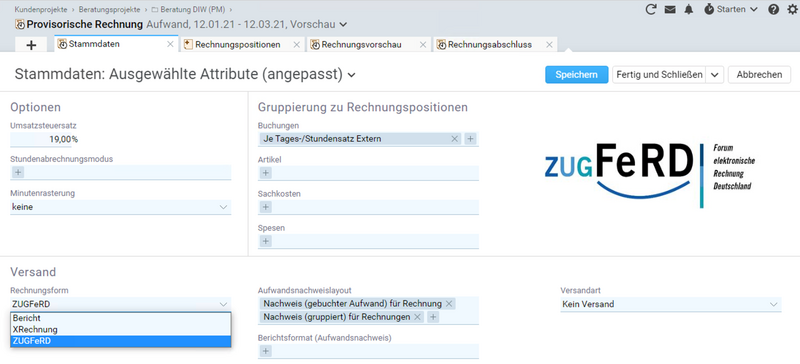Remove 'Je Tages-/Stundensatz Extern' entry
The height and width of the screenshot is (364, 800).
(x=455, y=139)
